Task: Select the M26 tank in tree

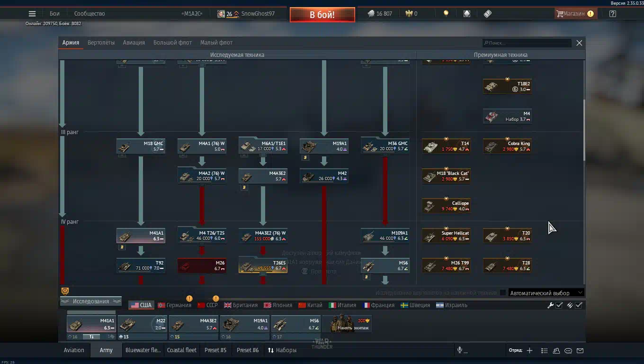Action: coord(202,265)
